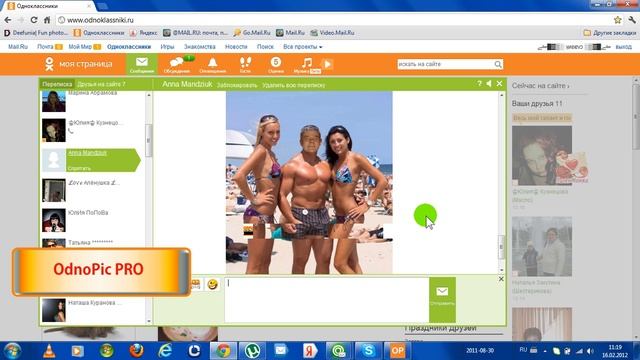Open Знакомства in Mail.Ru bar
This screenshot has width=640, height=360.
tap(199, 47)
